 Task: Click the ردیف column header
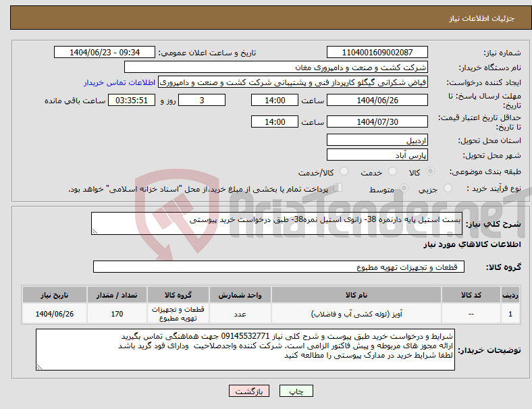(510, 295)
